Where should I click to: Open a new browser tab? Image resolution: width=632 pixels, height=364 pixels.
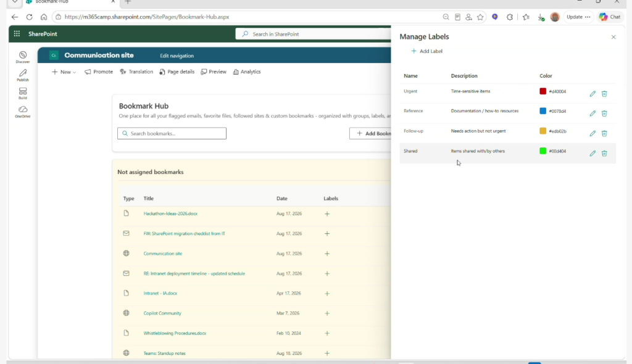128,2
